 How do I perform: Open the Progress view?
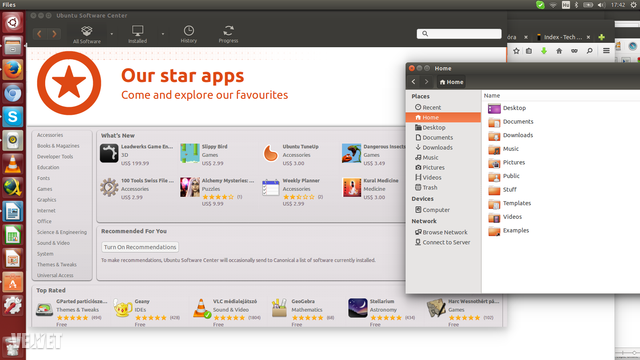click(228, 34)
